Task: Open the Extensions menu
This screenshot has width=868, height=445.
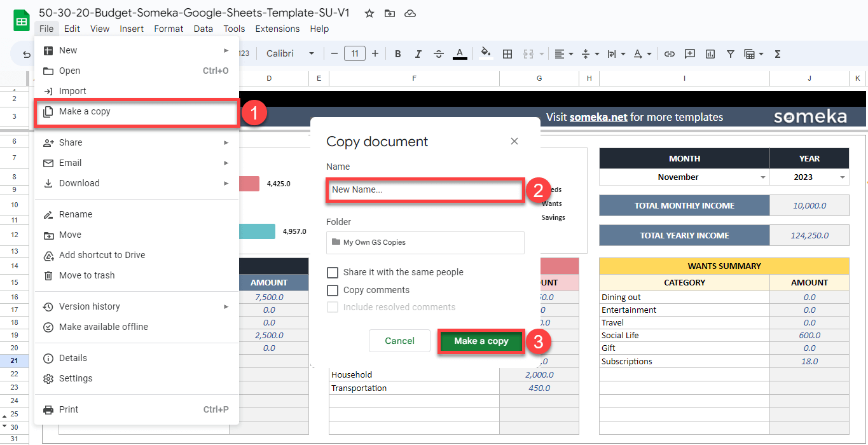Action: pos(277,29)
